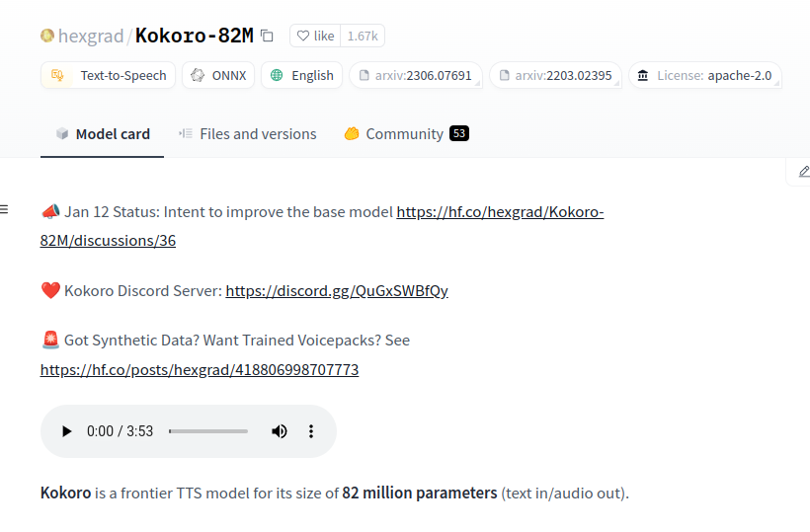Open the arxiv:2203.02395 paper tag
Screen dimensions: 810x532
[555, 75]
